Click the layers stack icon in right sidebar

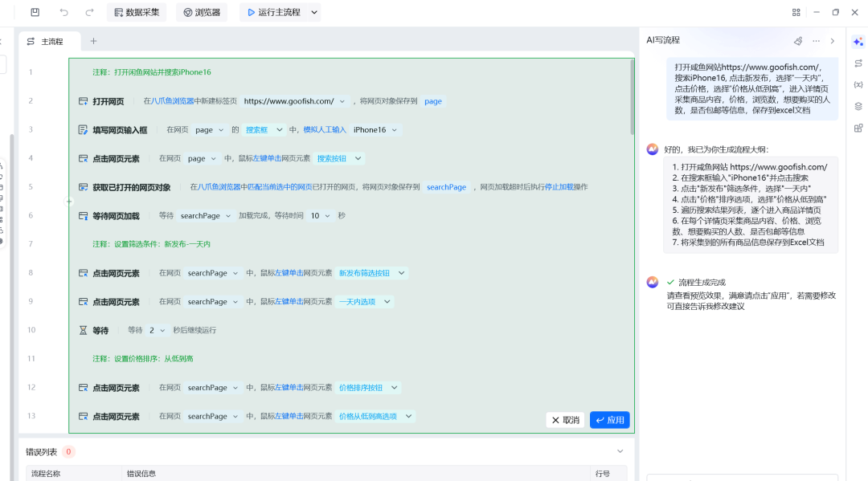(858, 106)
